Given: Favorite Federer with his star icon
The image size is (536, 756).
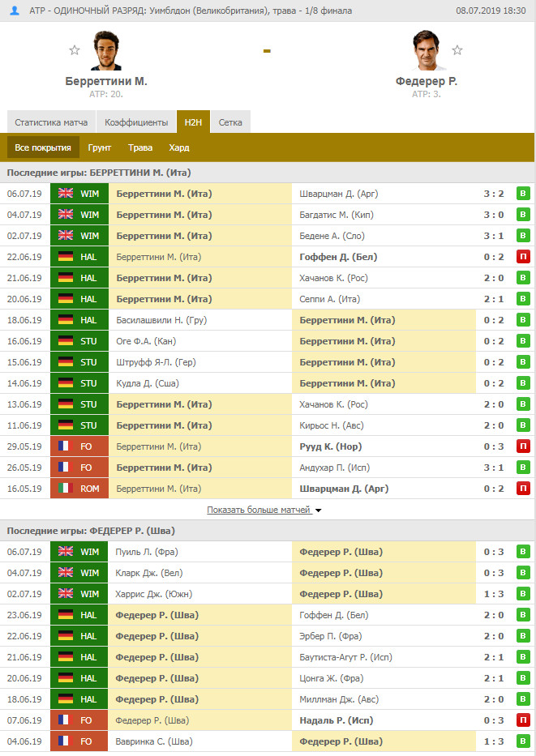Looking at the screenshot, I should (x=457, y=50).
